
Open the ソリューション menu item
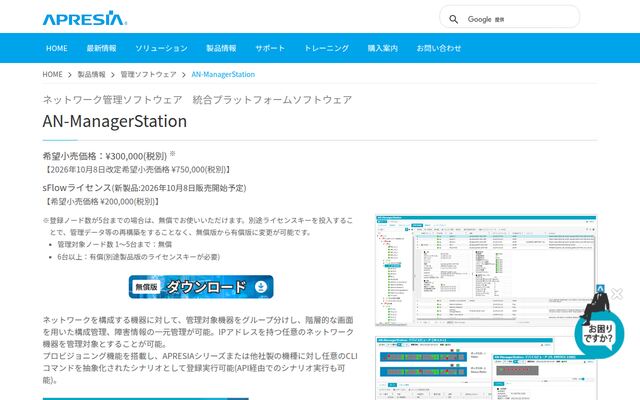pos(161,48)
